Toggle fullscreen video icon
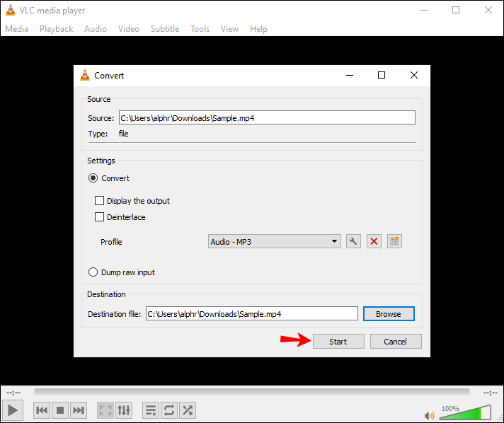 105,410
